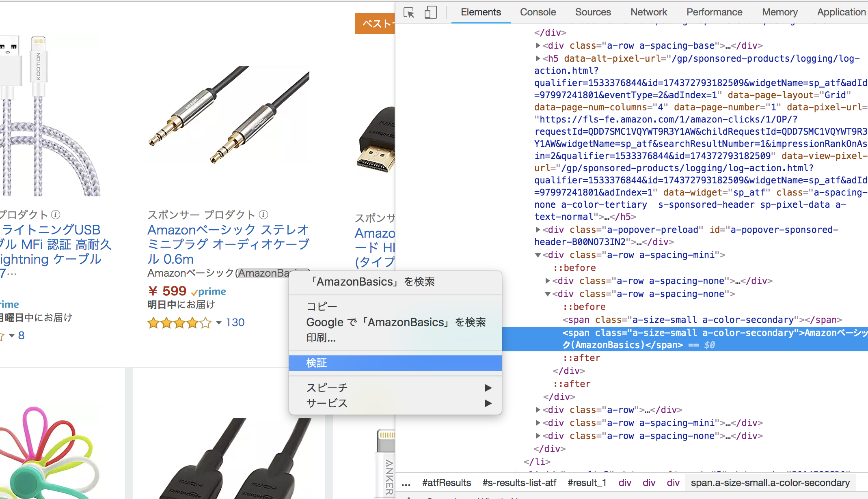The image size is (868, 499).
Task: Select the inspect element tool in DevTools
Action: [409, 13]
